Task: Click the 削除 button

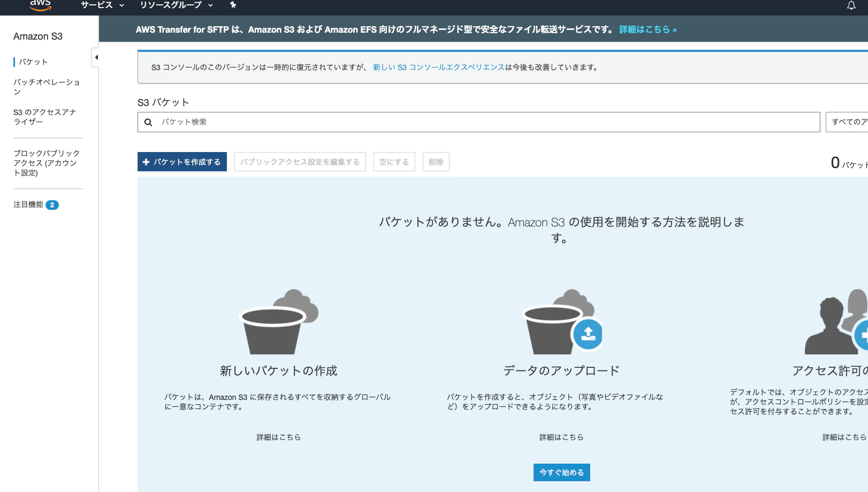Action: [x=436, y=162]
